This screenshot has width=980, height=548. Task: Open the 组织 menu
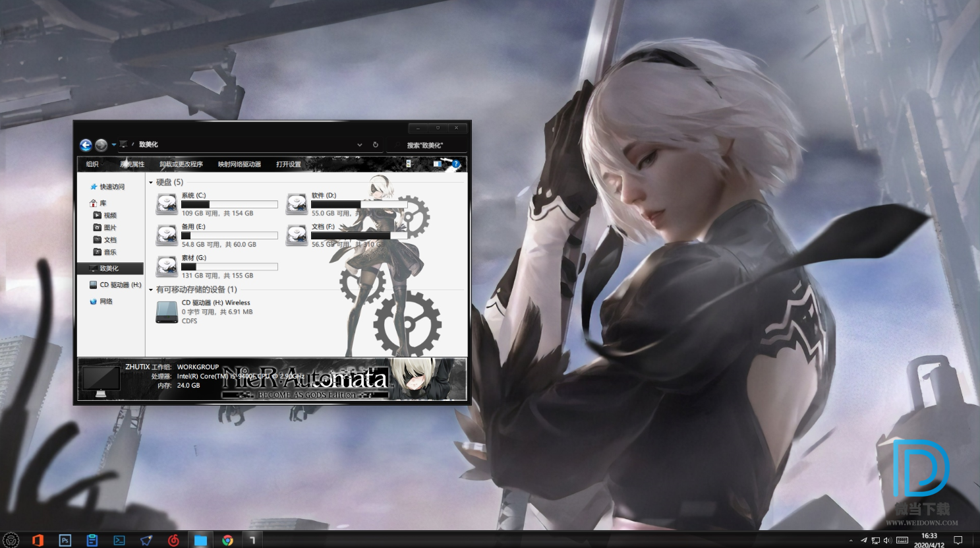92,164
